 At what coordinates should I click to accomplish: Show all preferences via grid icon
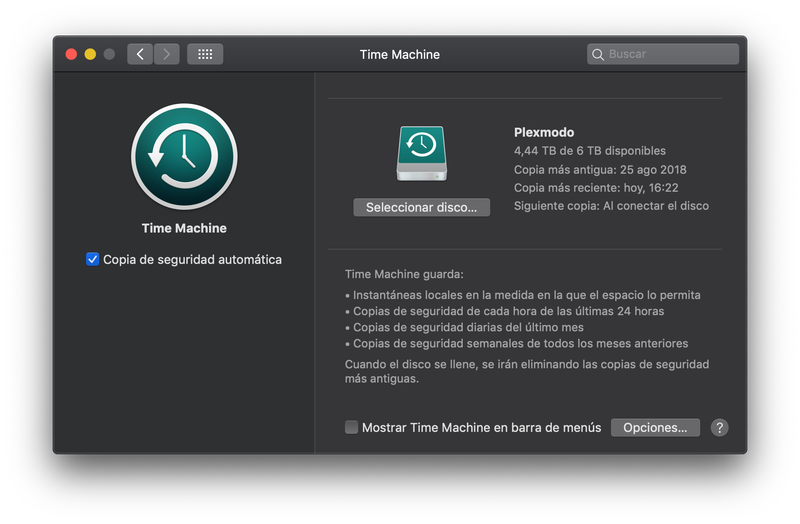pyautogui.click(x=205, y=54)
